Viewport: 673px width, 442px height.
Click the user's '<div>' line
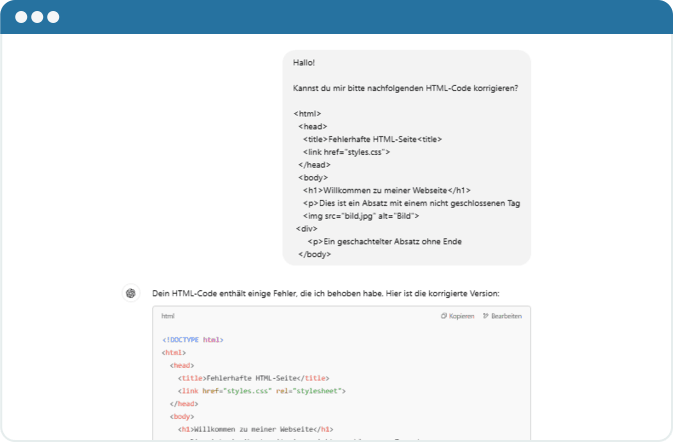point(306,229)
